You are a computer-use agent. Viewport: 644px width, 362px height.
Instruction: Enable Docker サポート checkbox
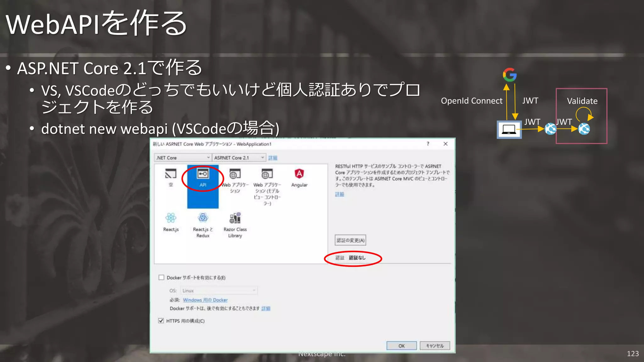point(161,277)
